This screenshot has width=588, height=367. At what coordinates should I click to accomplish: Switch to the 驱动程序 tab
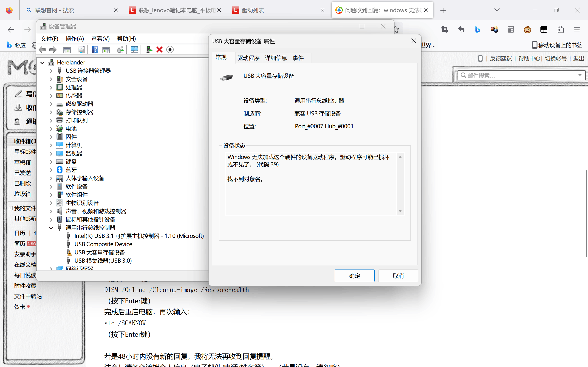pos(248,58)
